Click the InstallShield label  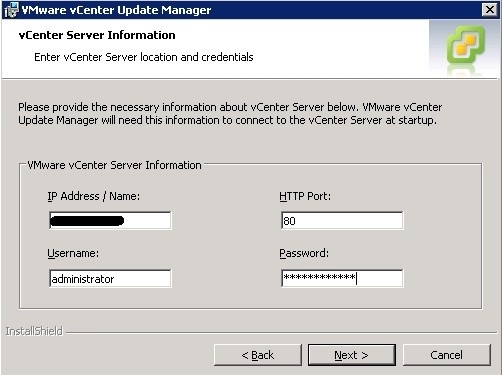(34, 331)
